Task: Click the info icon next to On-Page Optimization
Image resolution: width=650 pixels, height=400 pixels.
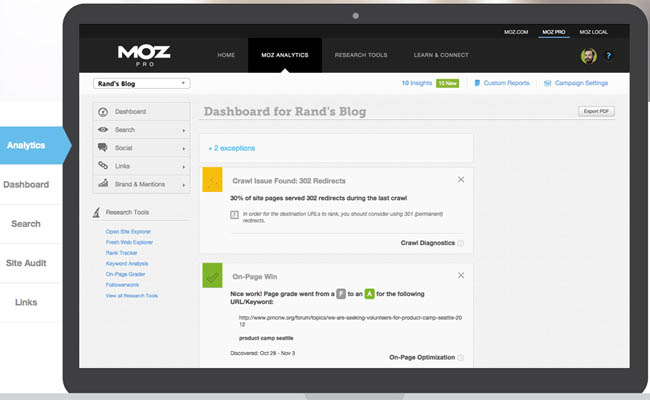Action: pyautogui.click(x=461, y=357)
